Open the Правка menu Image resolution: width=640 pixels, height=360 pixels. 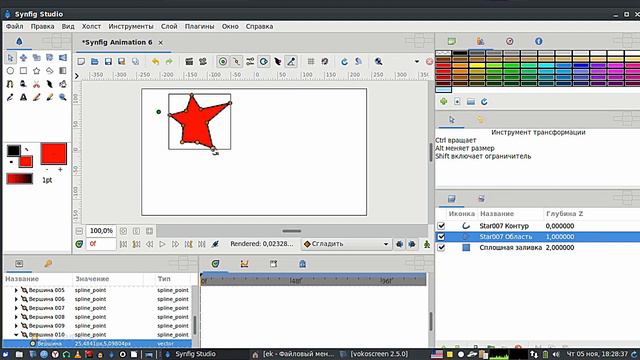click(42, 26)
